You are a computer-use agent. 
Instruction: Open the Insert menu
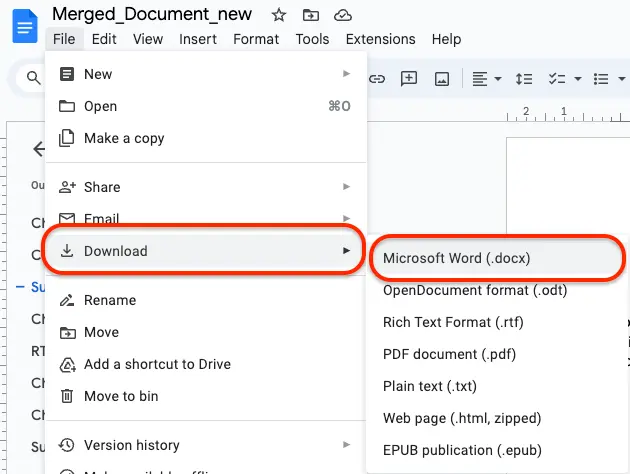198,39
